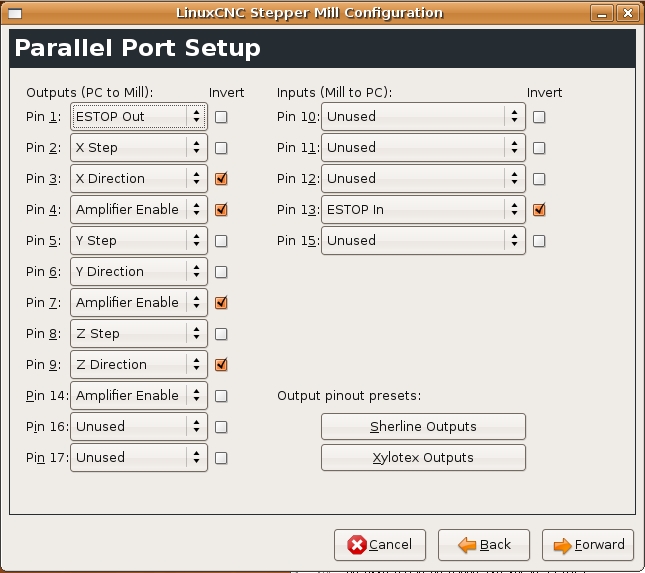Toggle Invert for Pin 9 Z Direction
645x573 pixels.
coord(221,365)
